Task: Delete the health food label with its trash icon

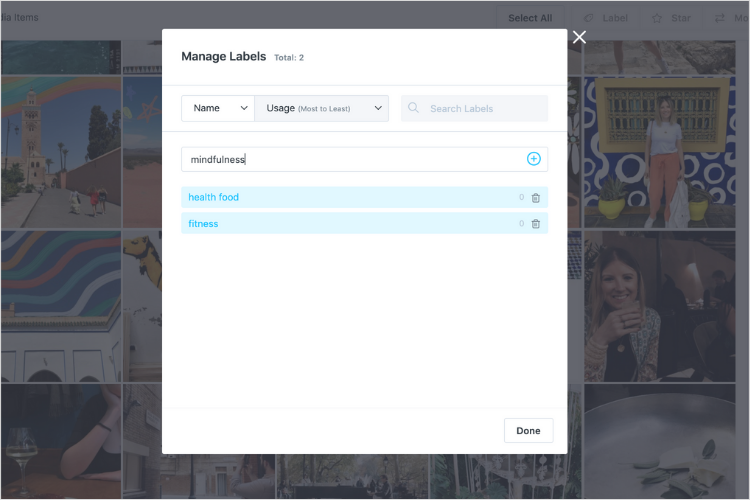Action: point(536,198)
